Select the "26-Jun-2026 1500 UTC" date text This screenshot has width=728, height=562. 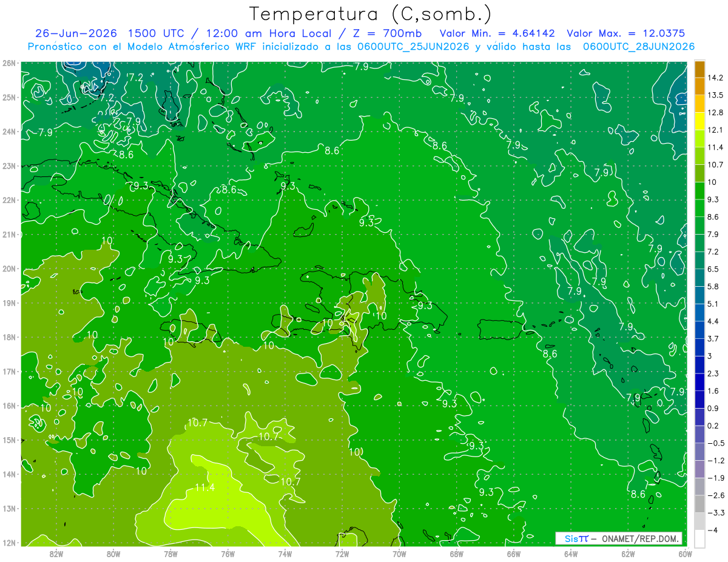[109, 33]
